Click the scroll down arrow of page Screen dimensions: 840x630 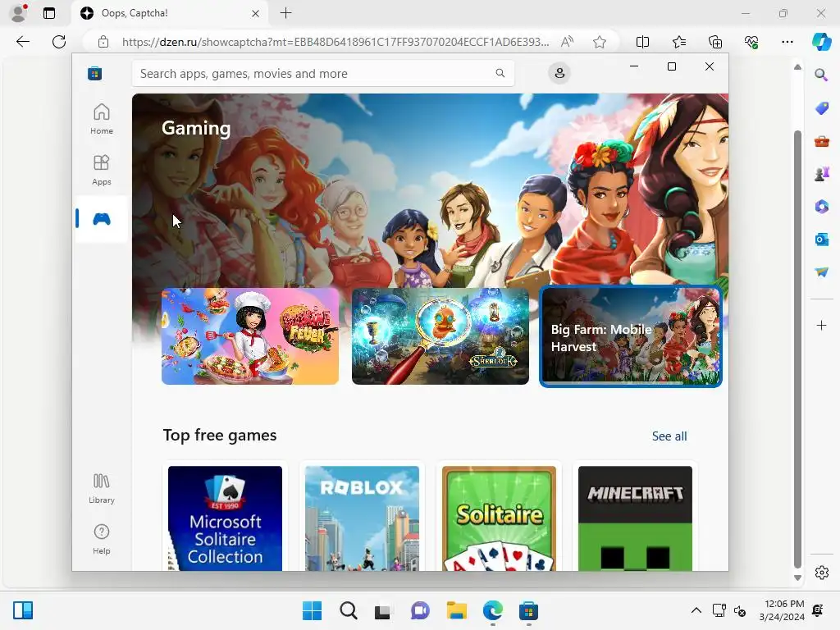point(797,577)
